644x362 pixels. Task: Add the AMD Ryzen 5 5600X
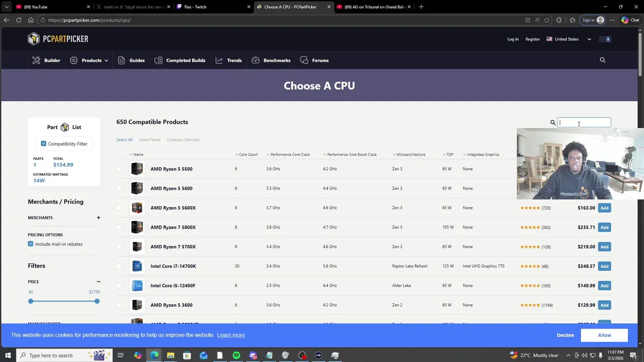(x=604, y=208)
